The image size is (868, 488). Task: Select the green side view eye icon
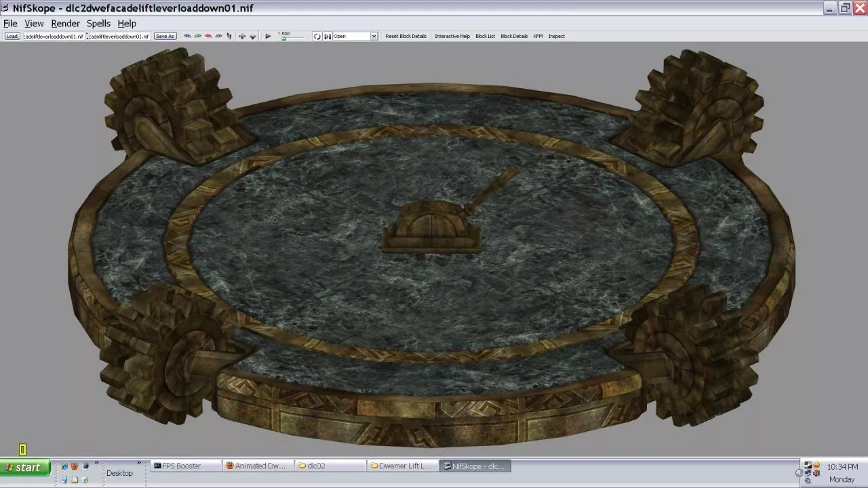pyautogui.click(x=198, y=36)
